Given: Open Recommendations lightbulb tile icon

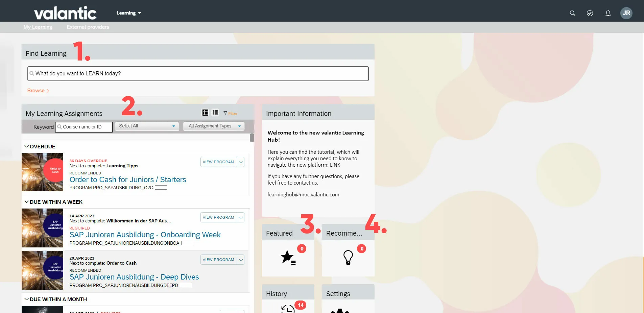Looking at the screenshot, I should 348,258.
